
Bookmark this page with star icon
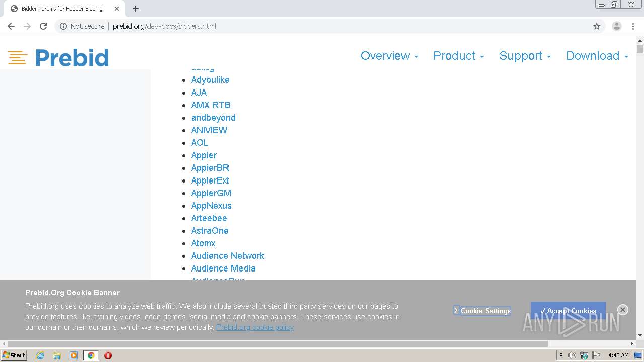pos(597,26)
